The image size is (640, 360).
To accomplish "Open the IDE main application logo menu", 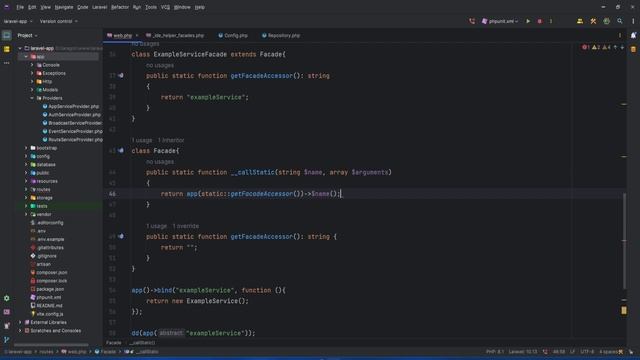I will coord(7,7).
